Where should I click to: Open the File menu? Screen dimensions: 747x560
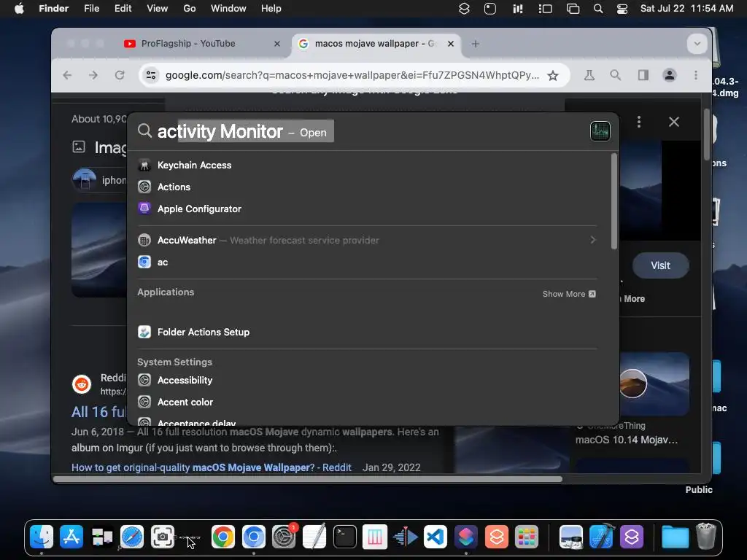pos(91,9)
